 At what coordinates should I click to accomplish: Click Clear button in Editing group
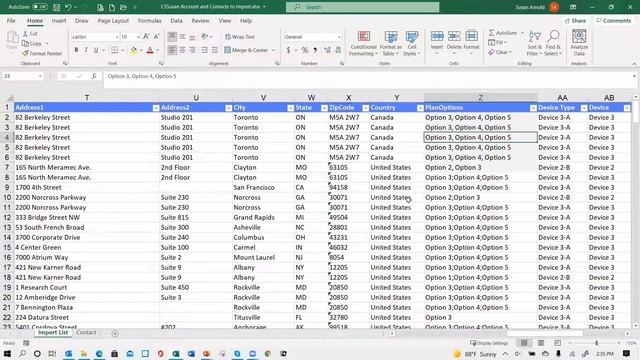[500, 52]
